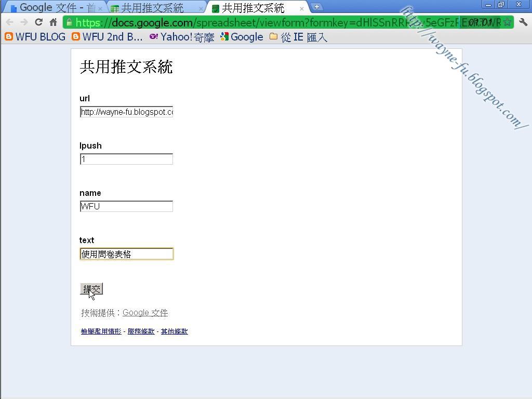Go to the Home page icon
The width and height of the screenshot is (532, 399).
coord(54,22)
